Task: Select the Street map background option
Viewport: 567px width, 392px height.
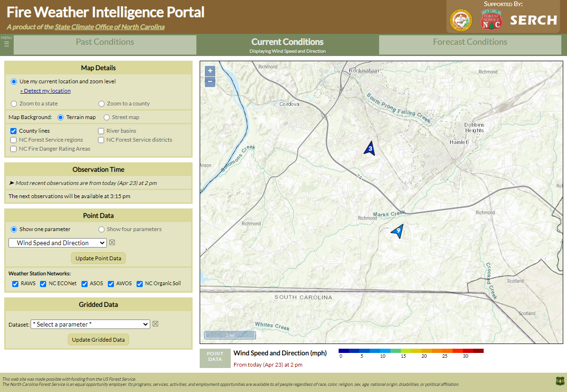Action: click(106, 117)
